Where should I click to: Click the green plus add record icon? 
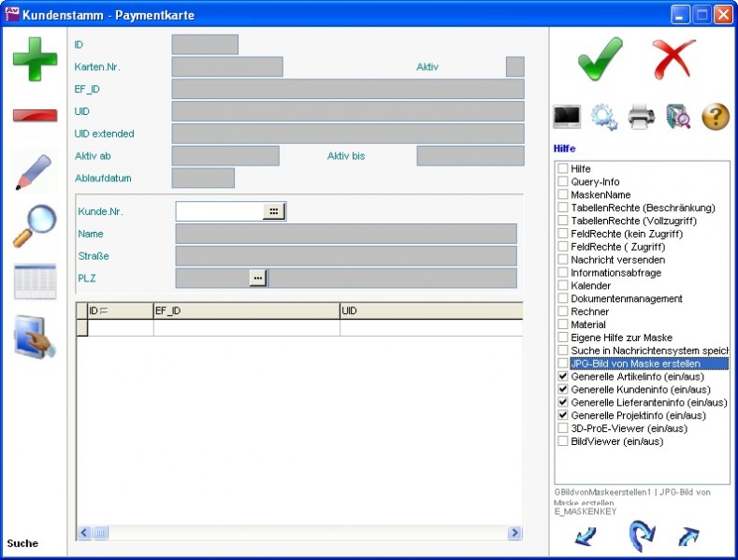[x=35, y=57]
